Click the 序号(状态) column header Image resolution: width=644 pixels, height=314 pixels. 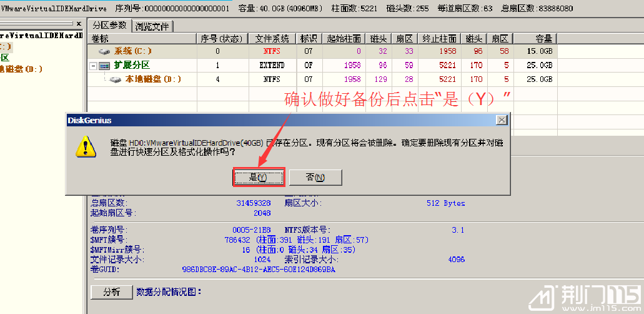click(223, 39)
